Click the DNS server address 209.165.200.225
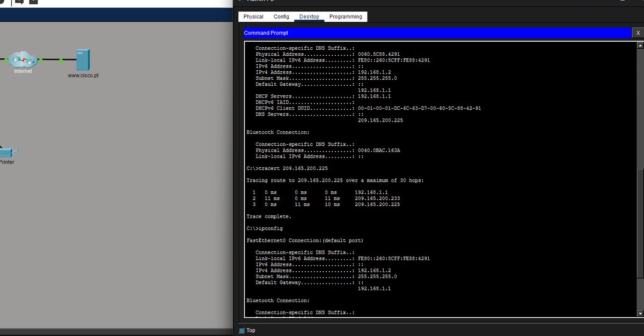 pyautogui.click(x=380, y=121)
